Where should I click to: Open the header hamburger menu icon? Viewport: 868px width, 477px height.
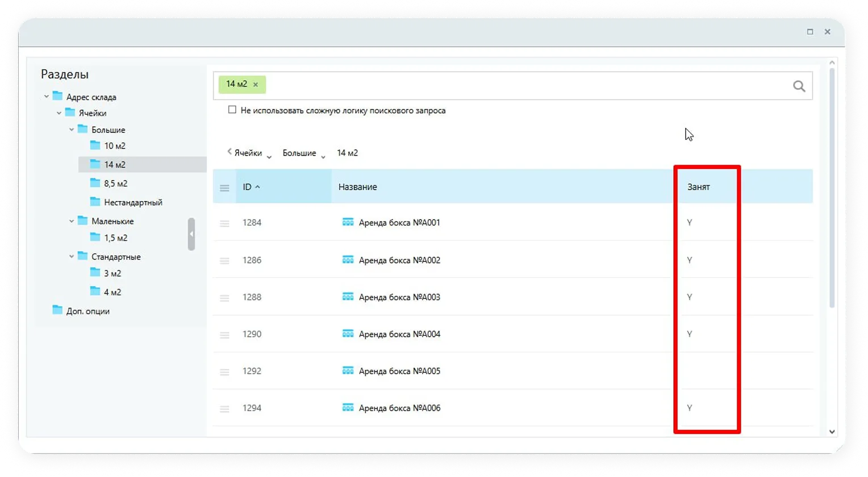pyautogui.click(x=224, y=187)
